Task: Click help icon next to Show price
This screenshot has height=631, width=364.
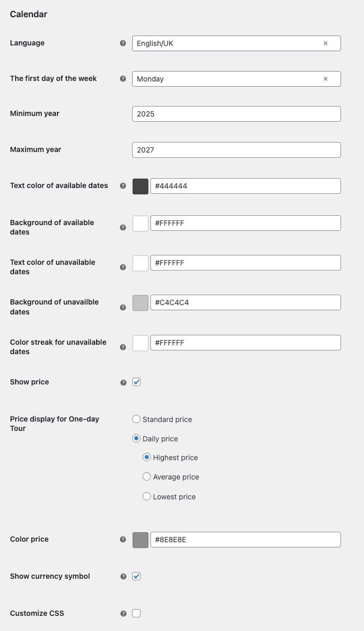Action: (x=123, y=382)
